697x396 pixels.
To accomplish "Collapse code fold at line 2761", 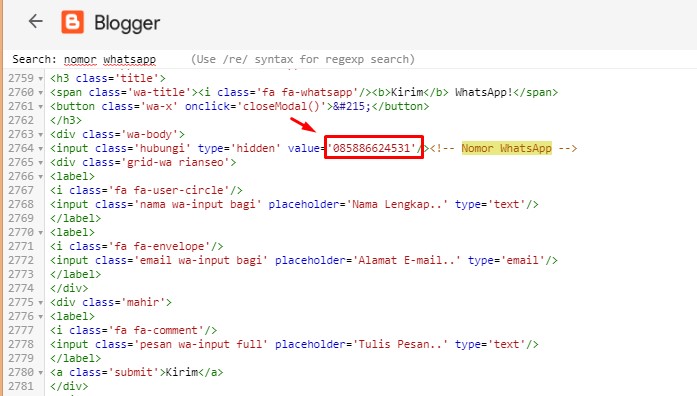I will pyautogui.click(x=40, y=107).
